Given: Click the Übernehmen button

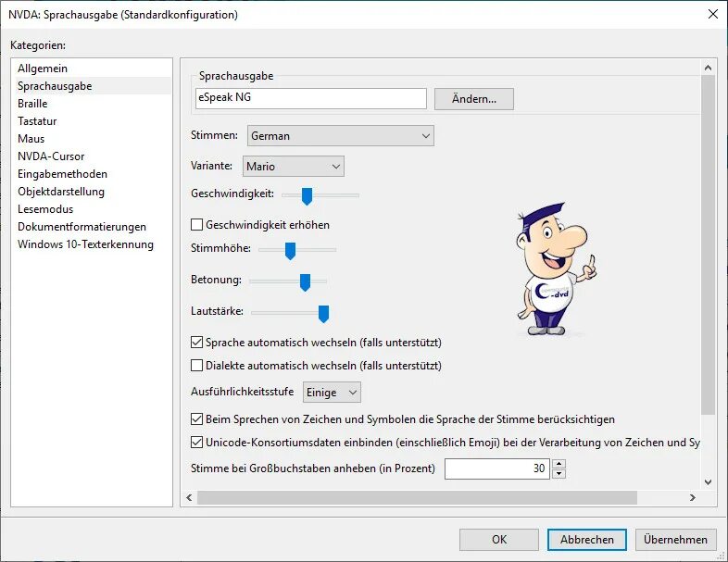Looking at the screenshot, I should pyautogui.click(x=675, y=540).
